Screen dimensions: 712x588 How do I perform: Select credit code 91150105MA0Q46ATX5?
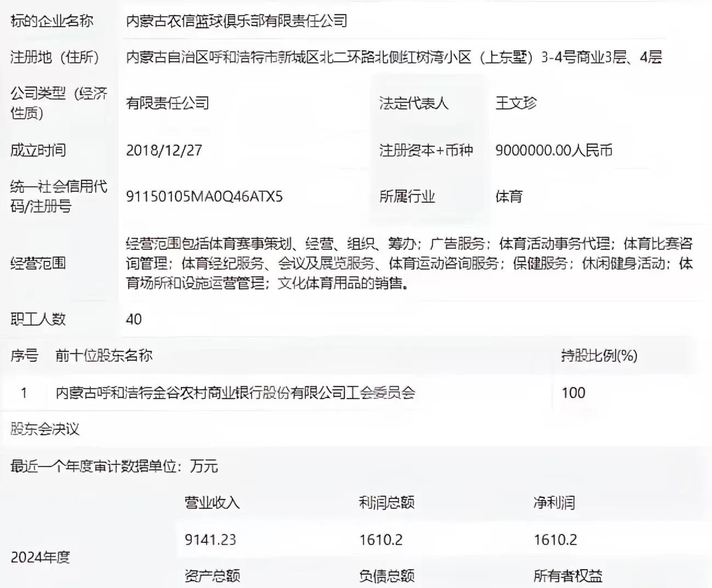tap(204, 196)
